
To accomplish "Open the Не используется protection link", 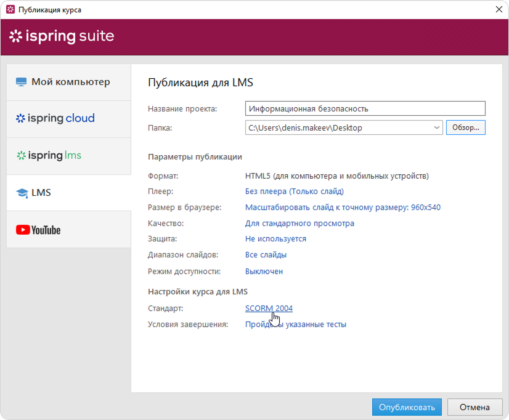I will [275, 239].
